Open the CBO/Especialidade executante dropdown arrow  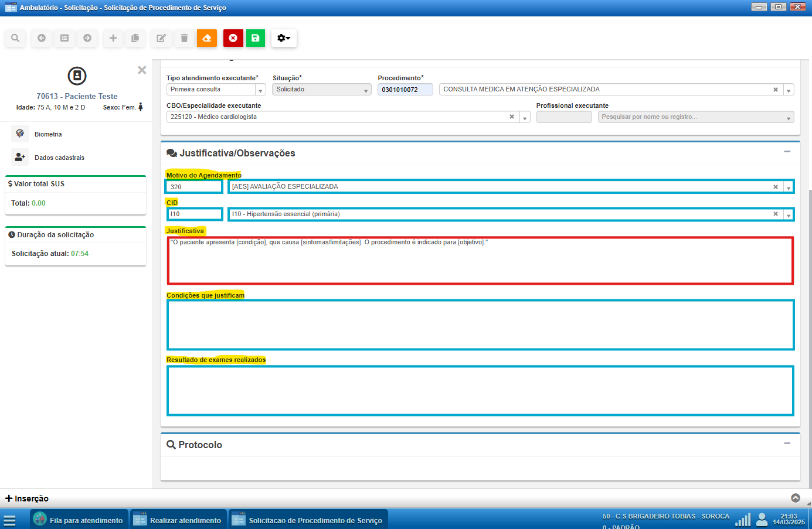pyautogui.click(x=525, y=118)
